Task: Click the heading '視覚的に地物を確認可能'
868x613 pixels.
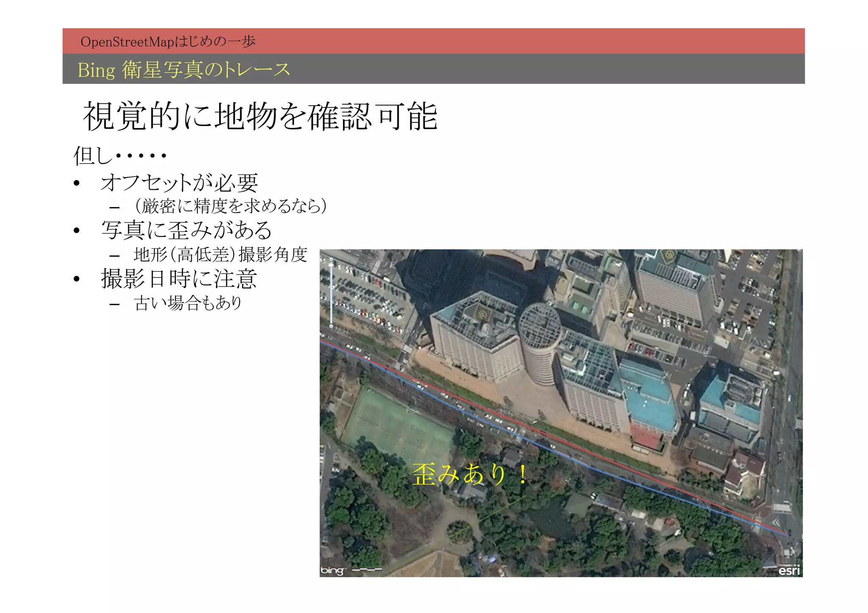Action: pos(260,116)
